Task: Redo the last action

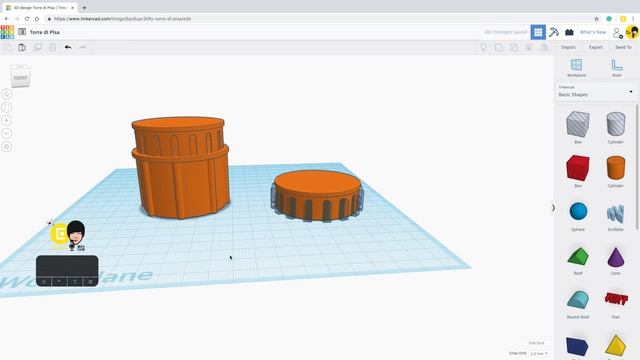Action: pos(82,47)
